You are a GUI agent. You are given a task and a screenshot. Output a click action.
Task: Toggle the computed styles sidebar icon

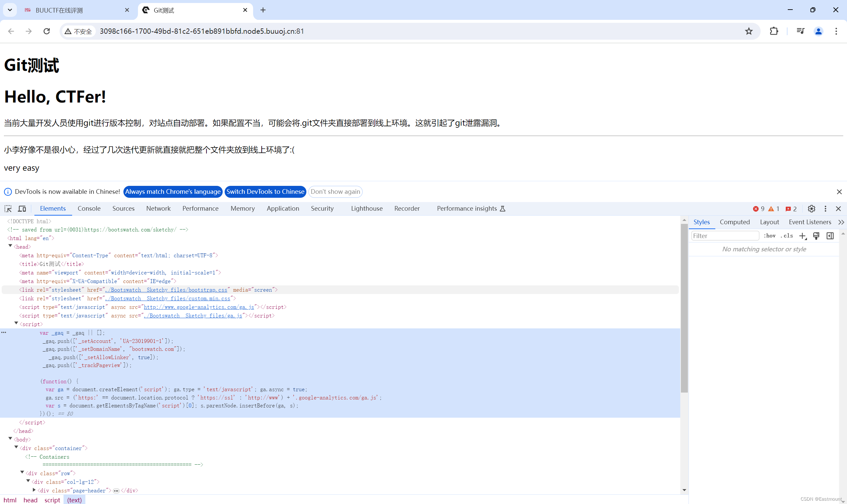(x=830, y=236)
